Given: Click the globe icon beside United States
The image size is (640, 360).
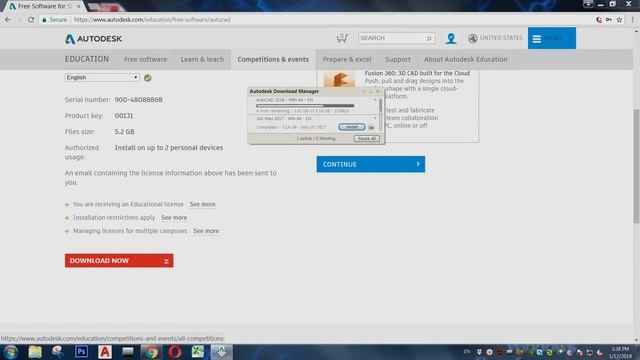Looking at the screenshot, I should [473, 38].
